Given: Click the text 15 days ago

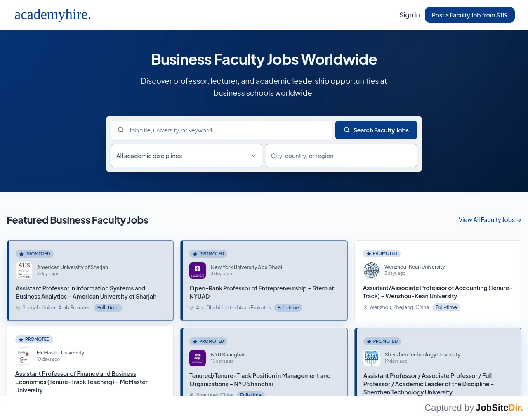Looking at the screenshot, I should [222, 361].
